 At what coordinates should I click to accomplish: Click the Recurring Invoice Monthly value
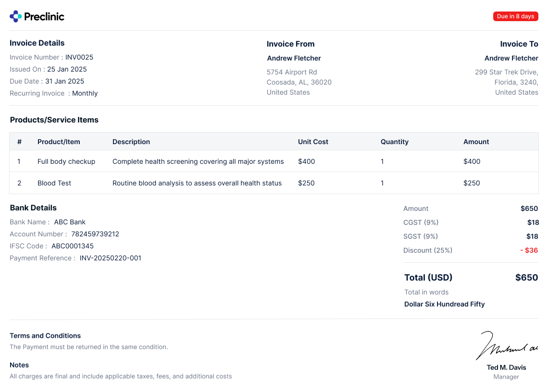[85, 93]
